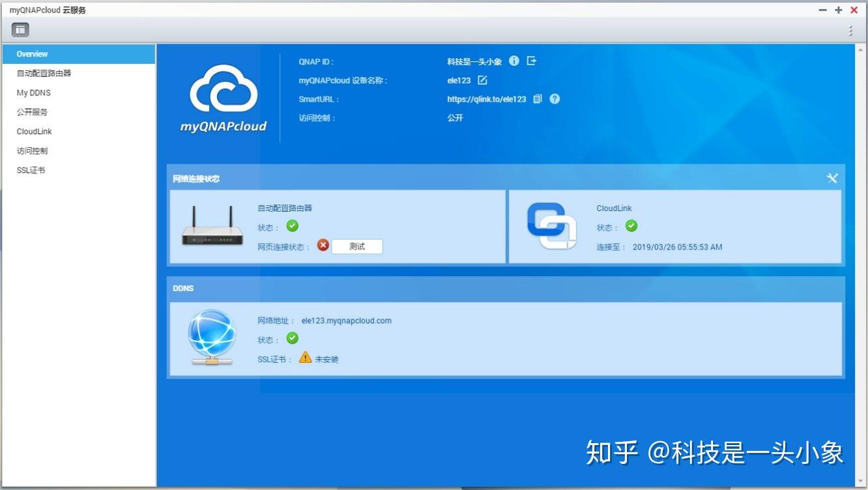Screen dimensions: 868x490
Task: Open 访问控制 in the sidebar
Action: tap(78, 151)
